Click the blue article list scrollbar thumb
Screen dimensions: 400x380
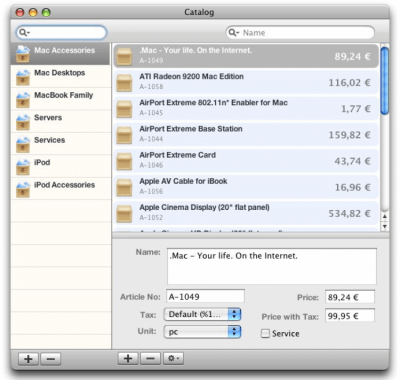point(385,81)
